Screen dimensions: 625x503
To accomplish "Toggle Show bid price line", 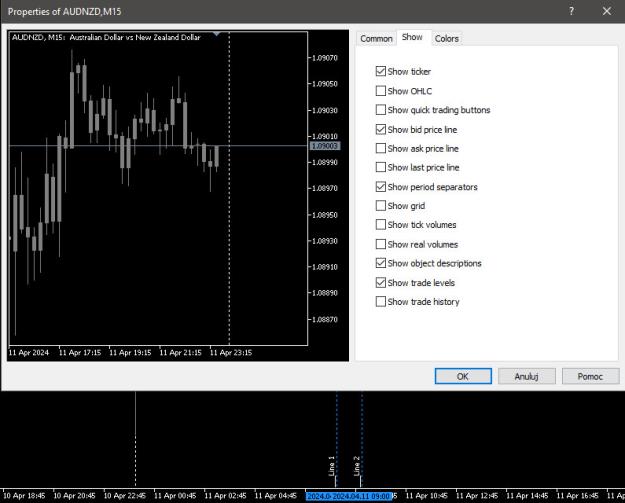I will (x=381, y=129).
